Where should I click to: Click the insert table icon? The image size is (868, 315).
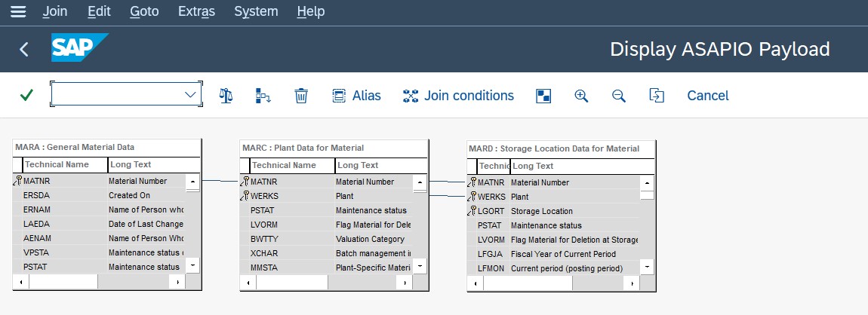(x=263, y=96)
